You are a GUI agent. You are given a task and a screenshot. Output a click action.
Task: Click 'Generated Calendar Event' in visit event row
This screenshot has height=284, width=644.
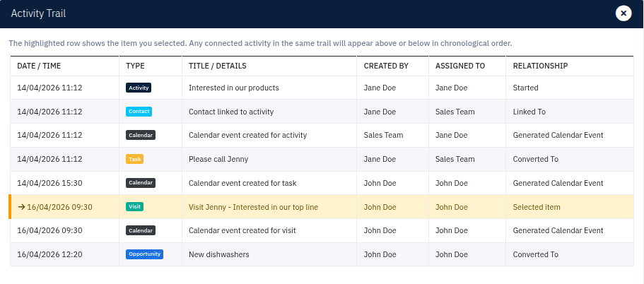(x=558, y=230)
